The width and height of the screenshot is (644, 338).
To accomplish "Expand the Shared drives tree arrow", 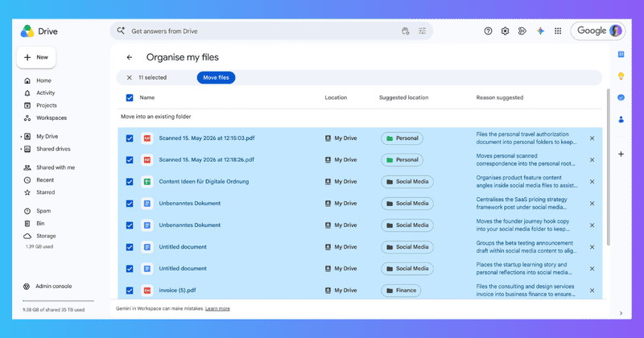I will 21,149.
